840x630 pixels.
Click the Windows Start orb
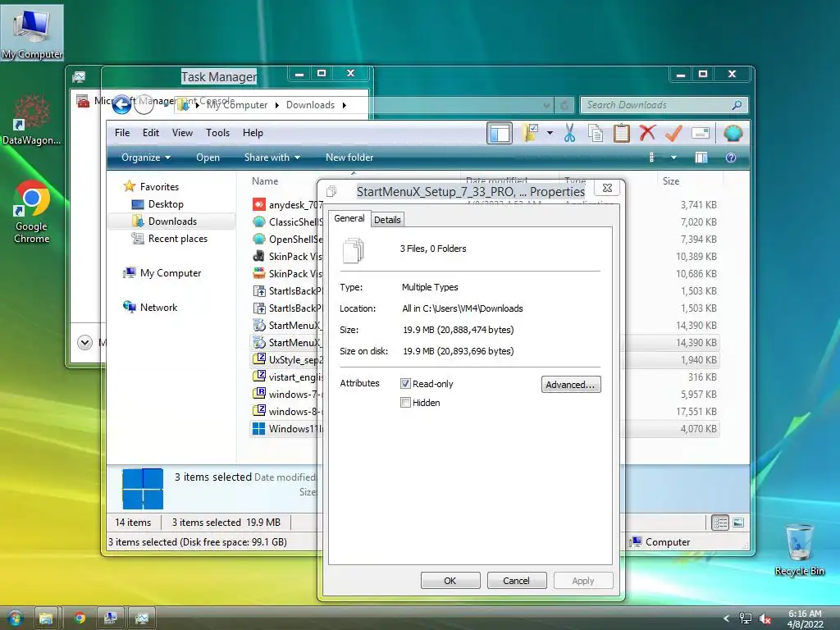point(15,618)
